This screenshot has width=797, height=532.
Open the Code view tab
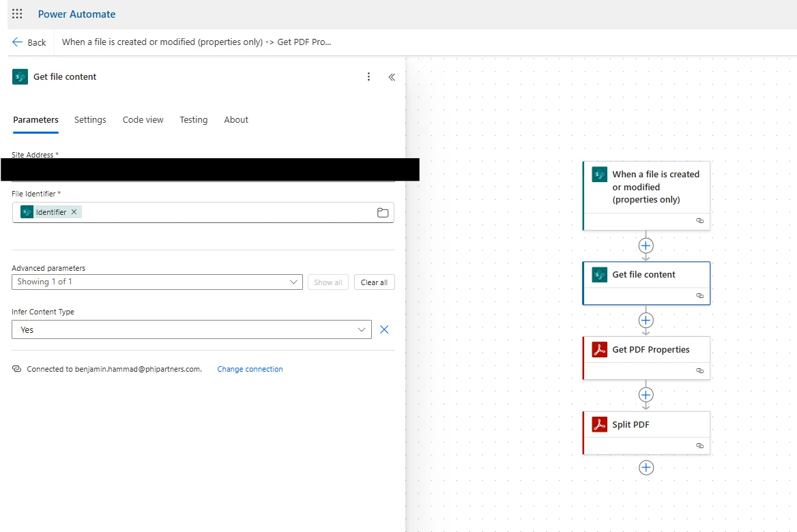(x=143, y=120)
